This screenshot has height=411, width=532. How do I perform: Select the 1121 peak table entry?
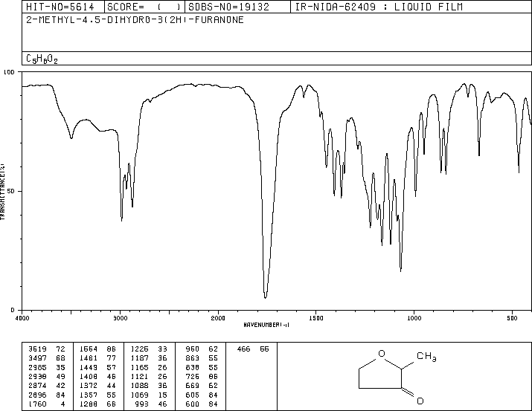pyautogui.click(x=149, y=376)
